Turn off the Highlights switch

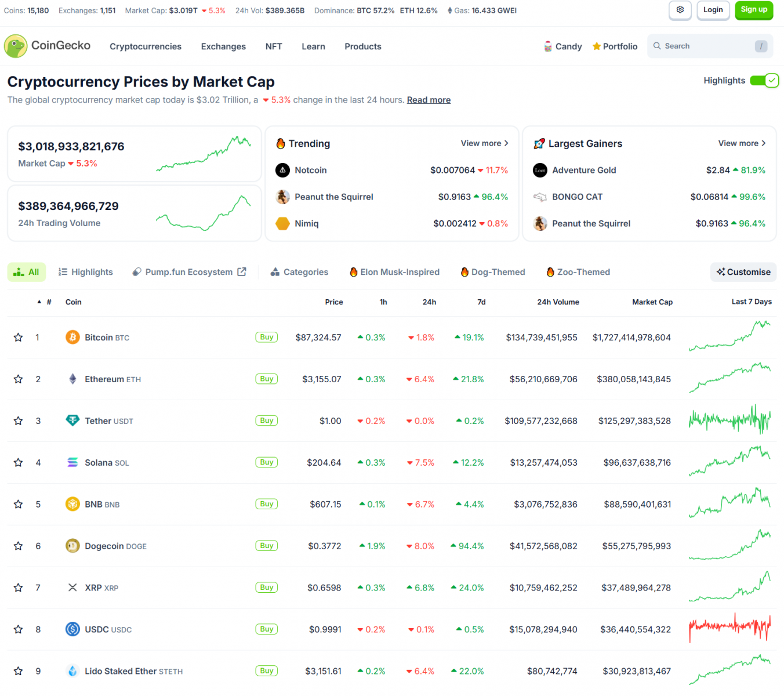tap(764, 81)
